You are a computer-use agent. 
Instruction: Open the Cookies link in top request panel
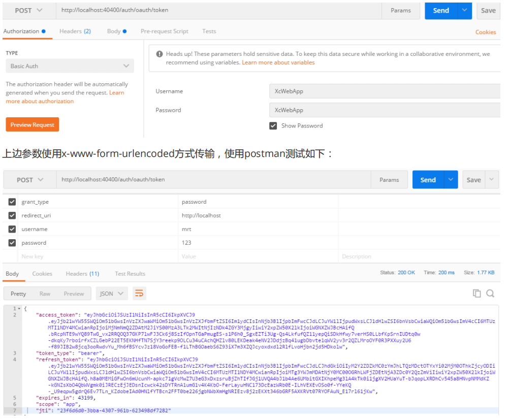pos(485,31)
